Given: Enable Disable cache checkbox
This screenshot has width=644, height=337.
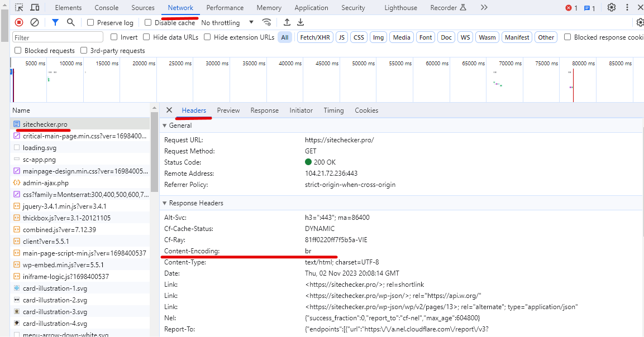Looking at the screenshot, I should pyautogui.click(x=148, y=22).
